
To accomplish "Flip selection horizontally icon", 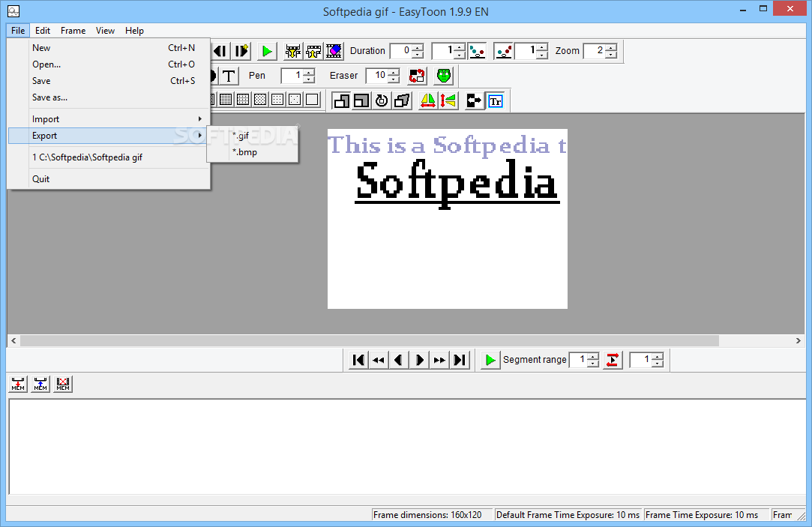I will point(428,100).
